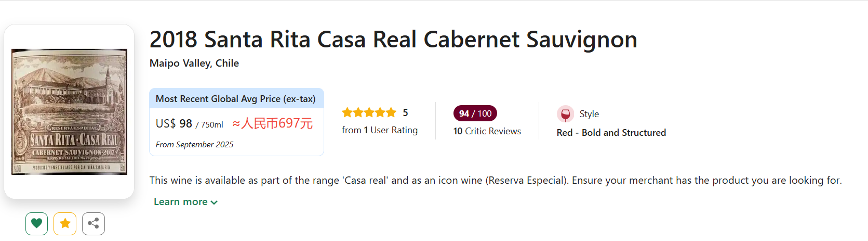The width and height of the screenshot is (868, 241).
Task: Click the 94 / 100 critic score badge
Action: pyautogui.click(x=475, y=113)
